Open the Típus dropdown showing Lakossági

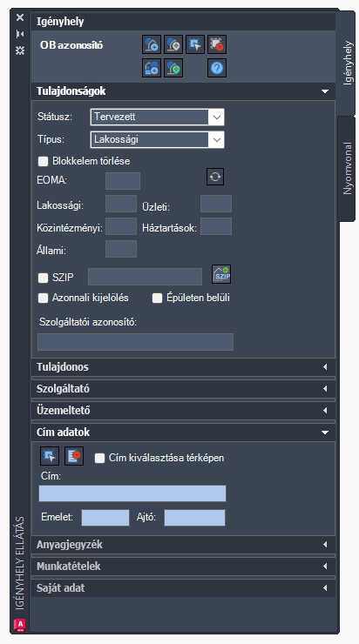tap(157, 139)
